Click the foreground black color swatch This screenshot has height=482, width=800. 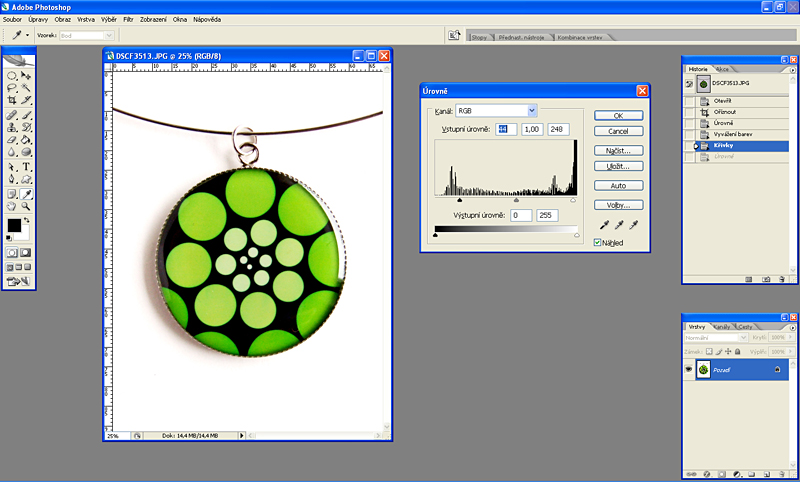[14, 226]
